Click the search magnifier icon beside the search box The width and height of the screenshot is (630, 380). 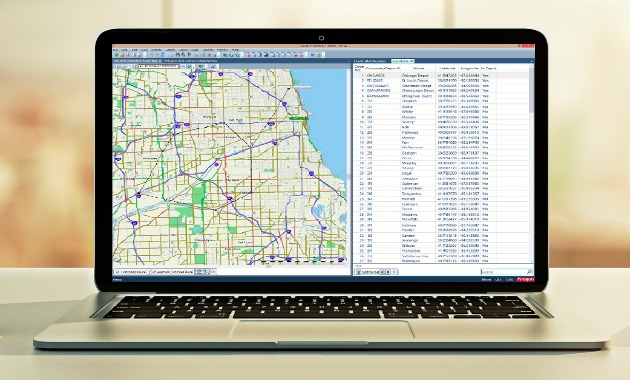point(529,272)
